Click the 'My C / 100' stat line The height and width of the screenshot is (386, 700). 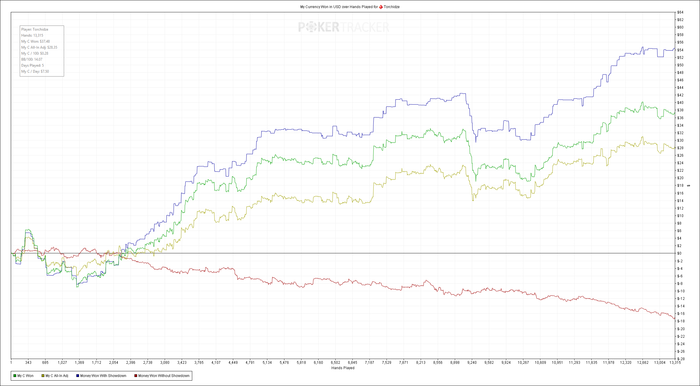[x=34, y=54]
